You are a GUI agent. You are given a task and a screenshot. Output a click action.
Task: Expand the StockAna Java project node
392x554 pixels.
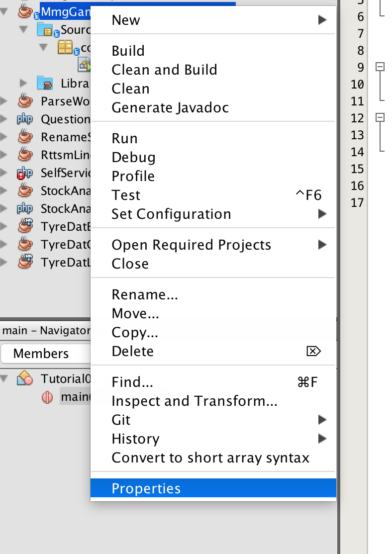(x=4, y=191)
